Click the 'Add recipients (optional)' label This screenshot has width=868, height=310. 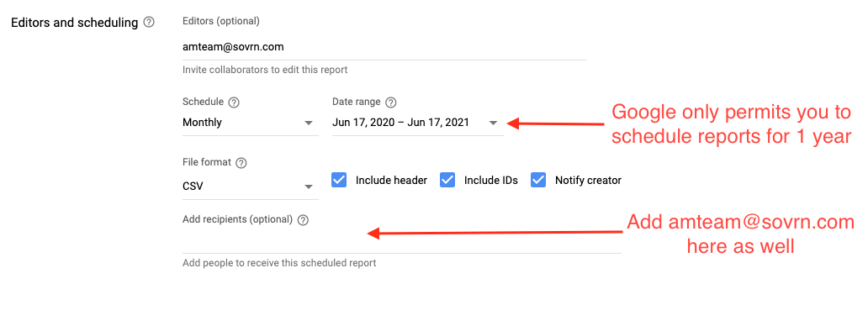pyautogui.click(x=237, y=219)
